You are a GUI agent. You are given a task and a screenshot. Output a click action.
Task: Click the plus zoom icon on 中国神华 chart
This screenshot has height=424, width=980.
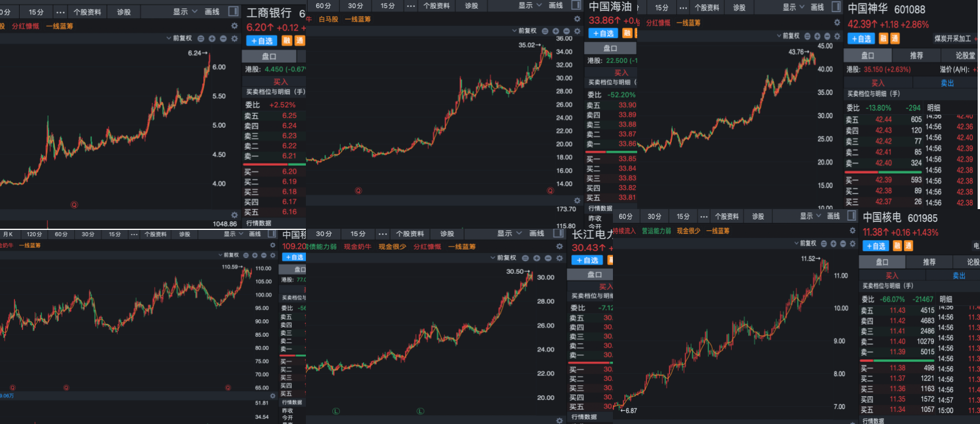point(817,36)
